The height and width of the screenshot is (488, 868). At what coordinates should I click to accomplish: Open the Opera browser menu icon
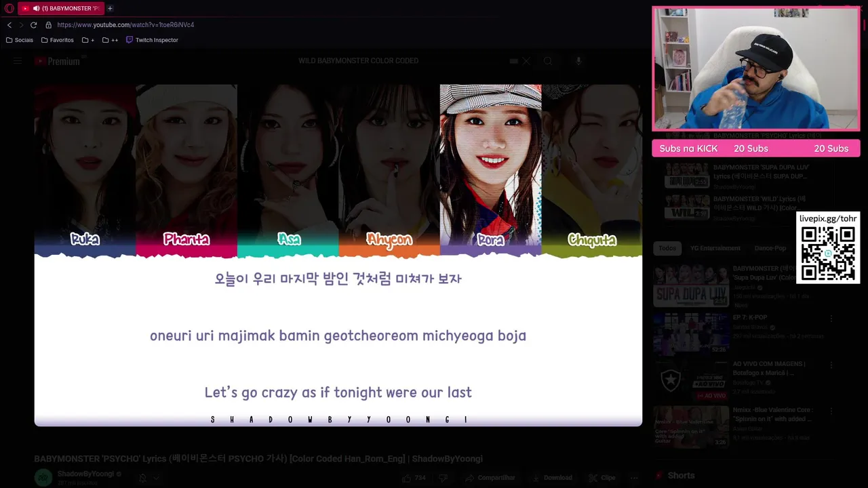coord(9,8)
